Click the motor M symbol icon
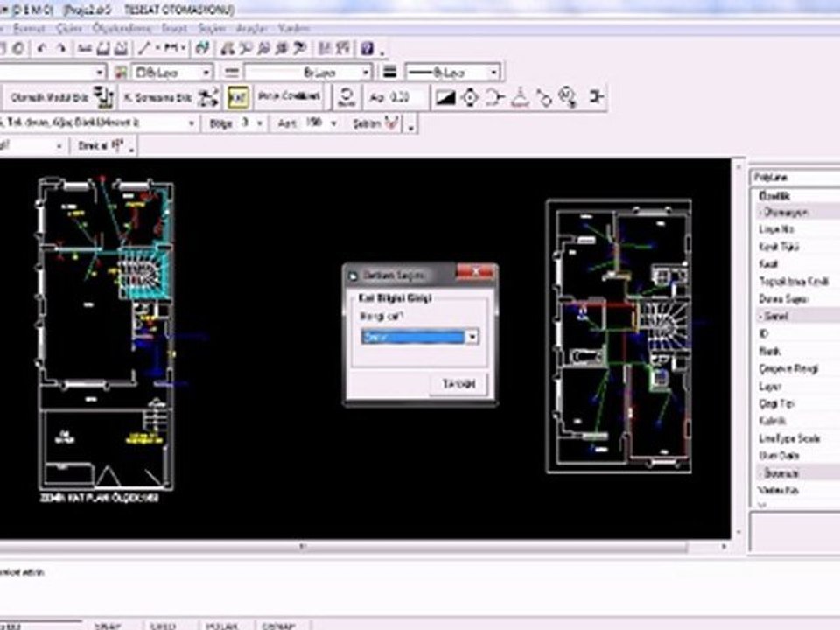 pyautogui.click(x=568, y=97)
